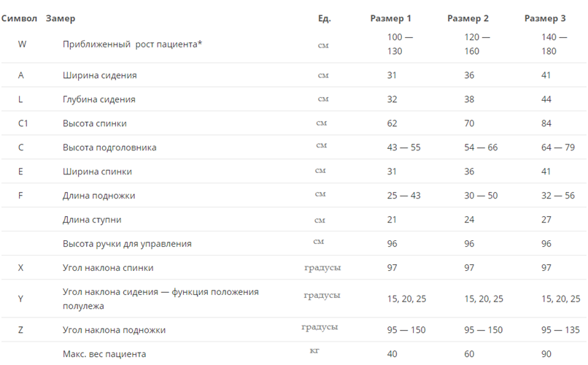Select 'Высота ручки для управления' row label
This screenshot has height=365, width=588.
tap(127, 244)
